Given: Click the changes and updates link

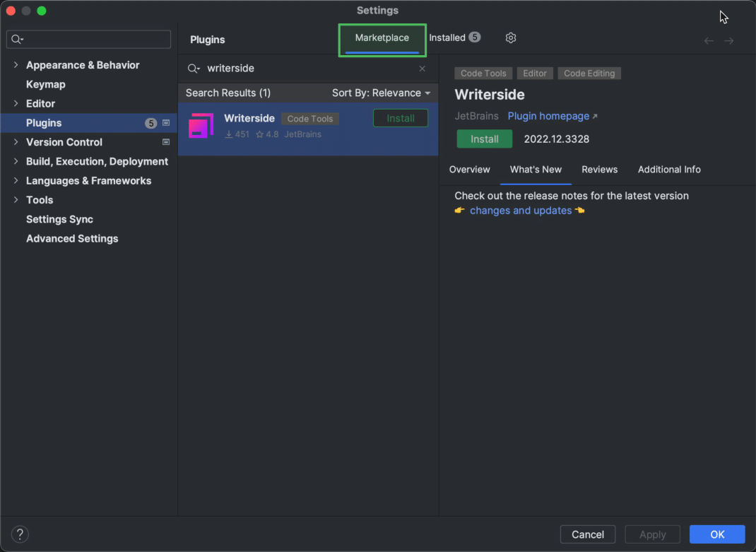Looking at the screenshot, I should coord(521,210).
